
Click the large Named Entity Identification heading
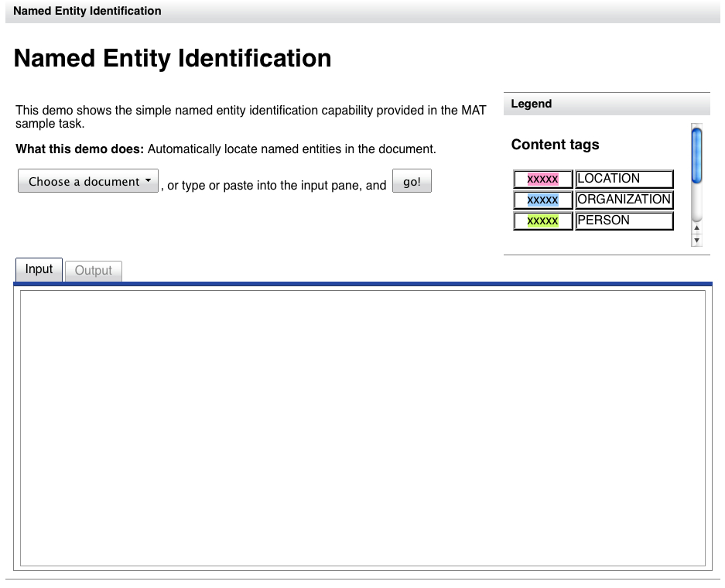pos(173,59)
